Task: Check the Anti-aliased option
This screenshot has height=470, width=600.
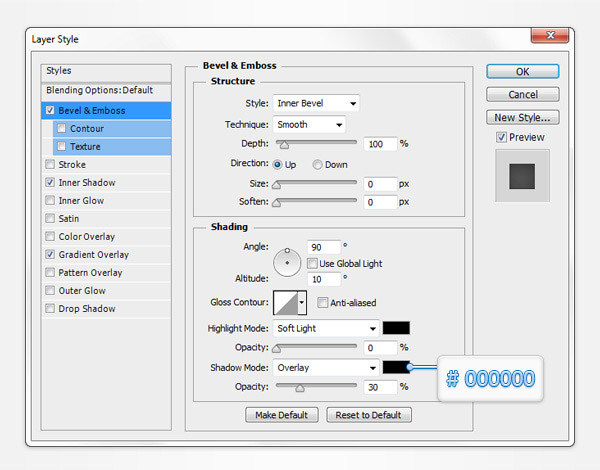Action: (x=323, y=302)
